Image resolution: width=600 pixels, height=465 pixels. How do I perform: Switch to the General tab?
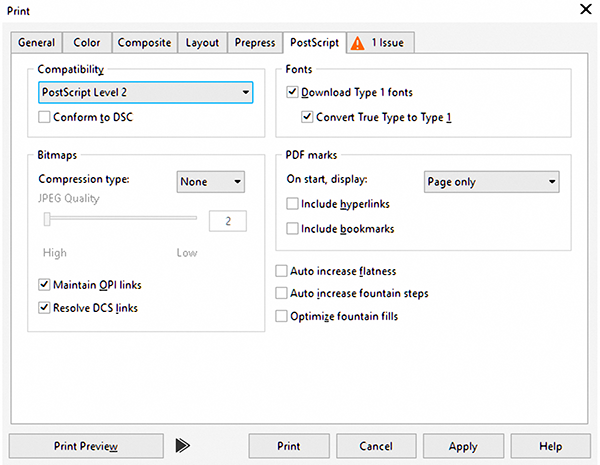tap(37, 42)
